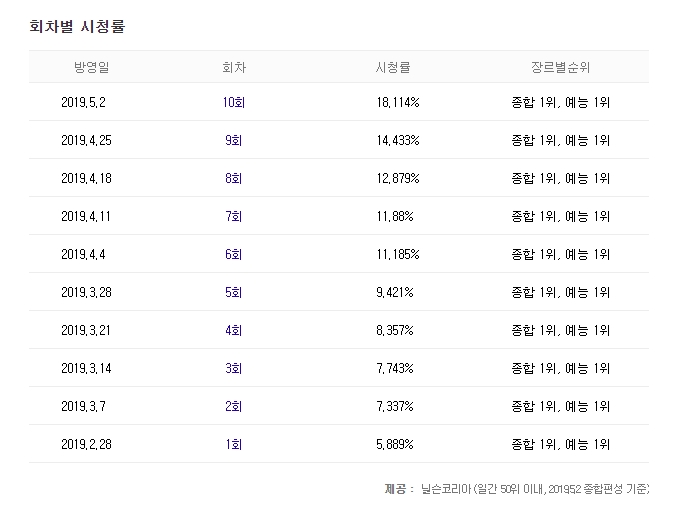The height and width of the screenshot is (506, 675).
Task: Select the 회차별 시청률 heading
Action: [77, 26]
